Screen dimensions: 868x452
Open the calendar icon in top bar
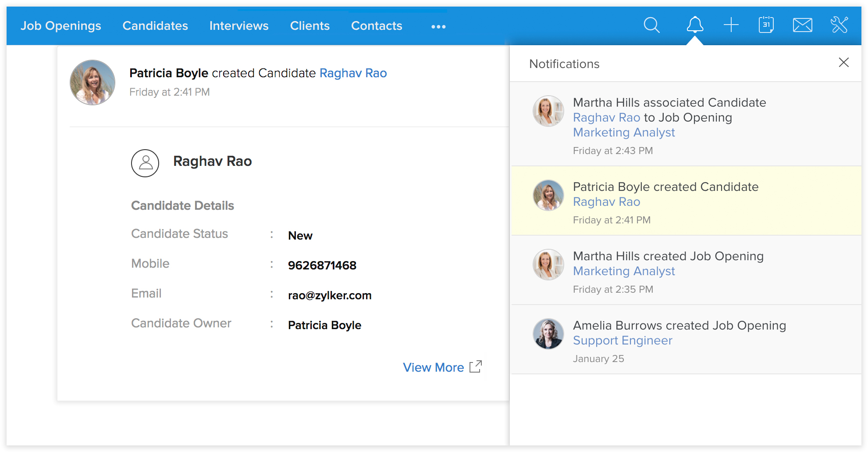766,25
